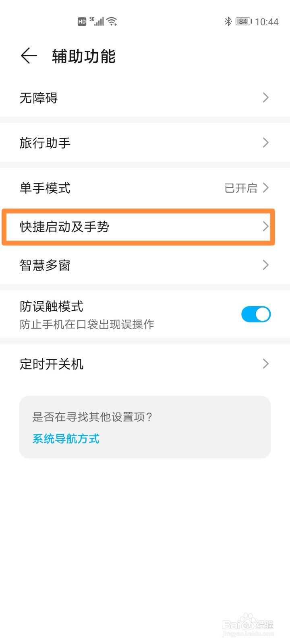The width and height of the screenshot is (290, 644).
Task: Tap the HD call status icon
Action: pyautogui.click(x=82, y=22)
